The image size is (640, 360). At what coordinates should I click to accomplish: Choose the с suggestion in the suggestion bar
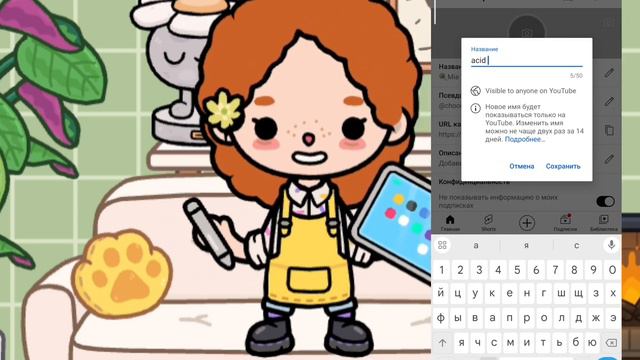577,245
